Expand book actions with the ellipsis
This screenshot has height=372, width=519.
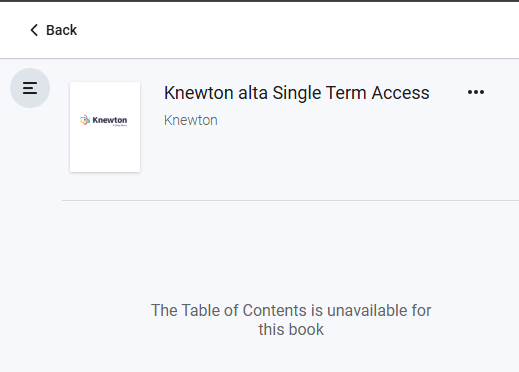(x=476, y=92)
